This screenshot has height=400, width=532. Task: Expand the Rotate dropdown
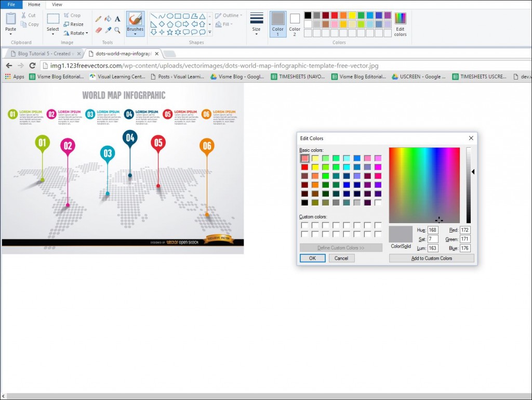pyautogui.click(x=76, y=33)
